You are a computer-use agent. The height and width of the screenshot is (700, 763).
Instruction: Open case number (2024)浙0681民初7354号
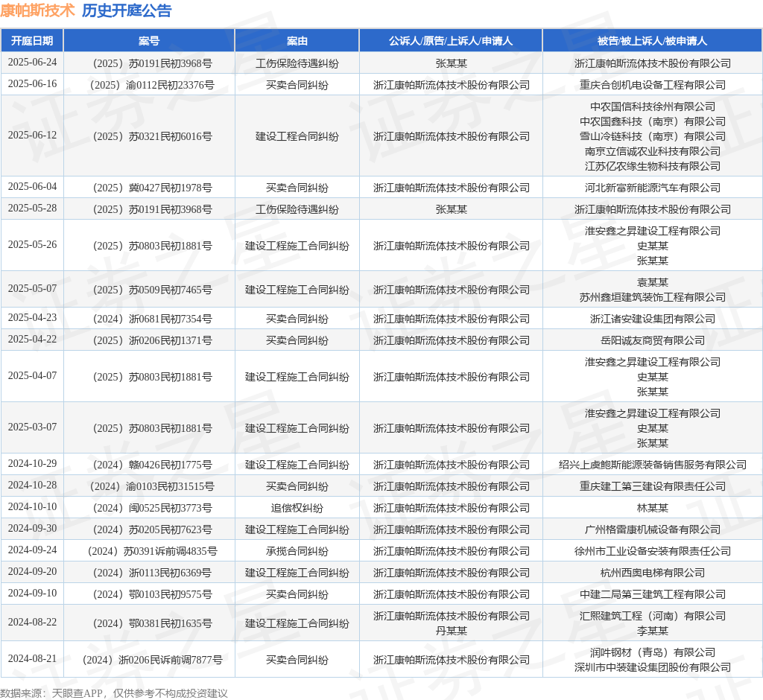pos(149,319)
